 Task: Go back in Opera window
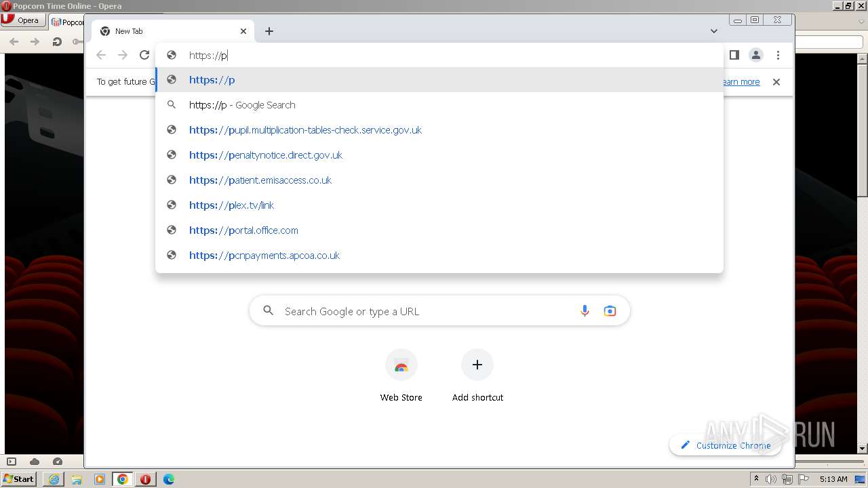point(14,42)
